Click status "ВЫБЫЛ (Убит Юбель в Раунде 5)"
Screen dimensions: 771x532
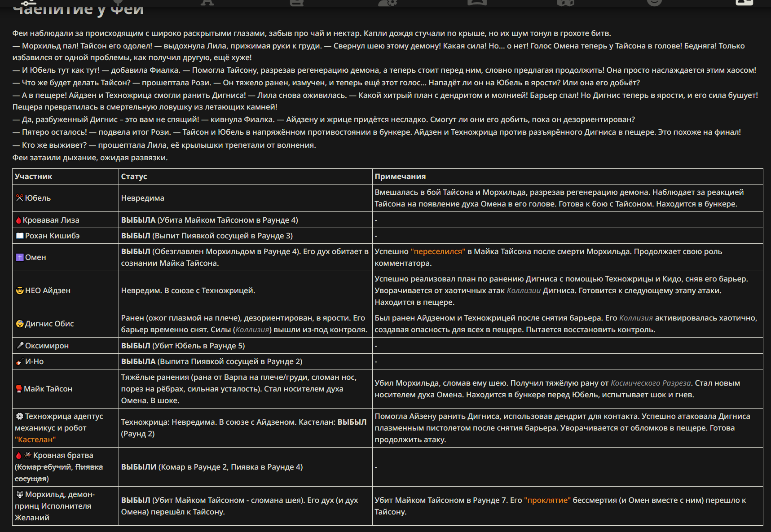[183, 346]
